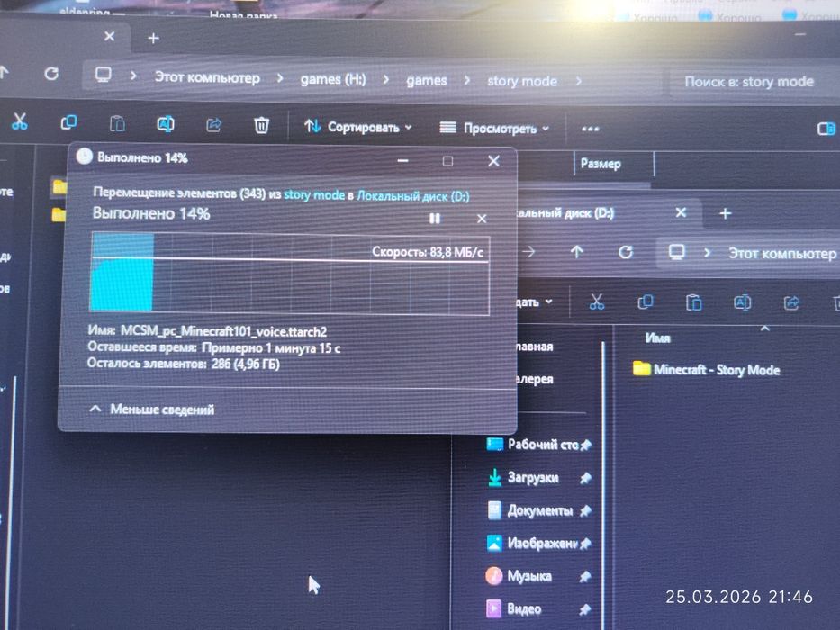The height and width of the screenshot is (630, 840).
Task: Click the up arrow in D: window
Action: pyautogui.click(x=576, y=251)
